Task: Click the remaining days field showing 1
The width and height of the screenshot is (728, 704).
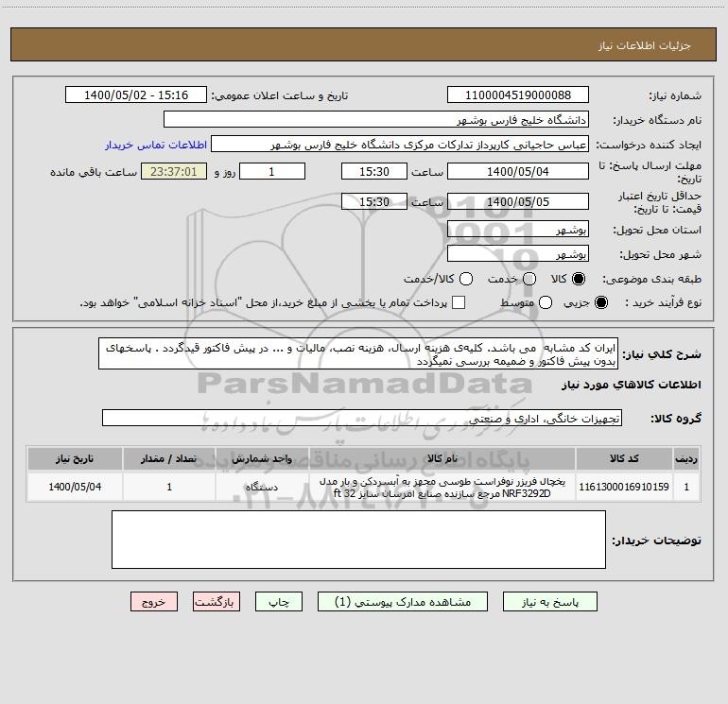Action: [272, 171]
